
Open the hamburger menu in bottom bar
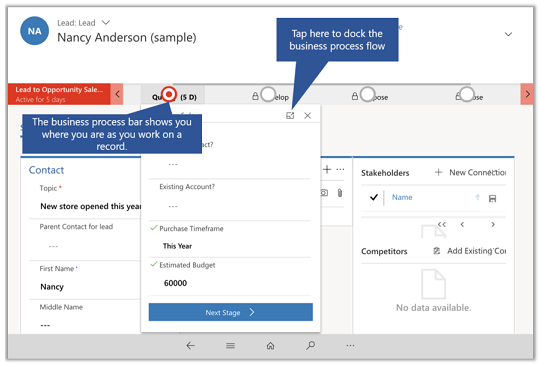230,345
